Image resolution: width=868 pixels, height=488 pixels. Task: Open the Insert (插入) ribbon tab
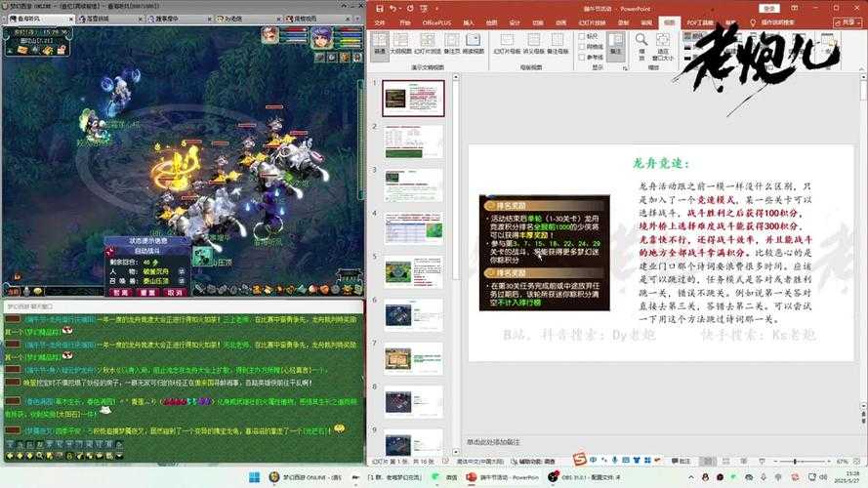coord(469,22)
